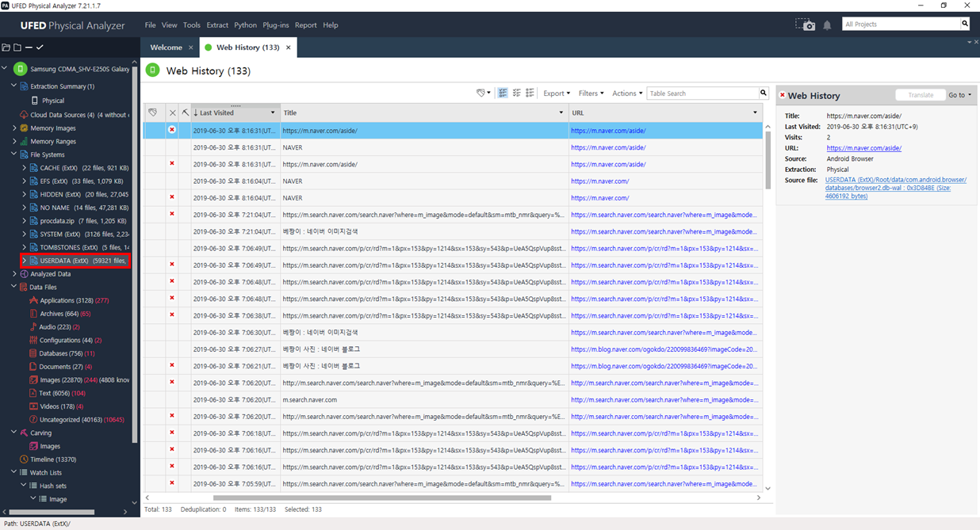
Task: Click the second folder icon in left toolbar
Action: [17, 48]
